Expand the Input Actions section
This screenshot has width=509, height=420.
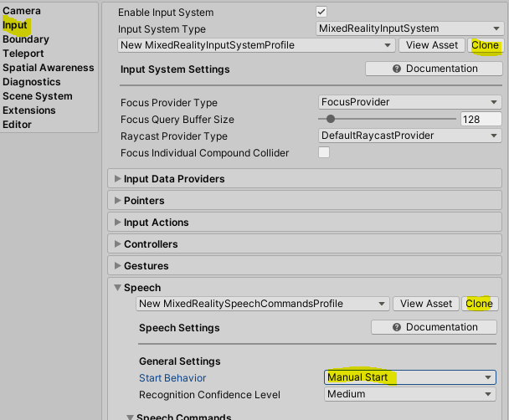(x=156, y=223)
